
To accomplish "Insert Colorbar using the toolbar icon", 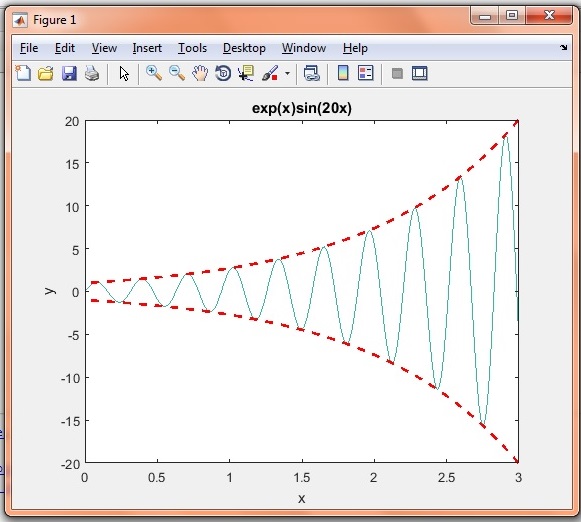I will tap(343, 73).
